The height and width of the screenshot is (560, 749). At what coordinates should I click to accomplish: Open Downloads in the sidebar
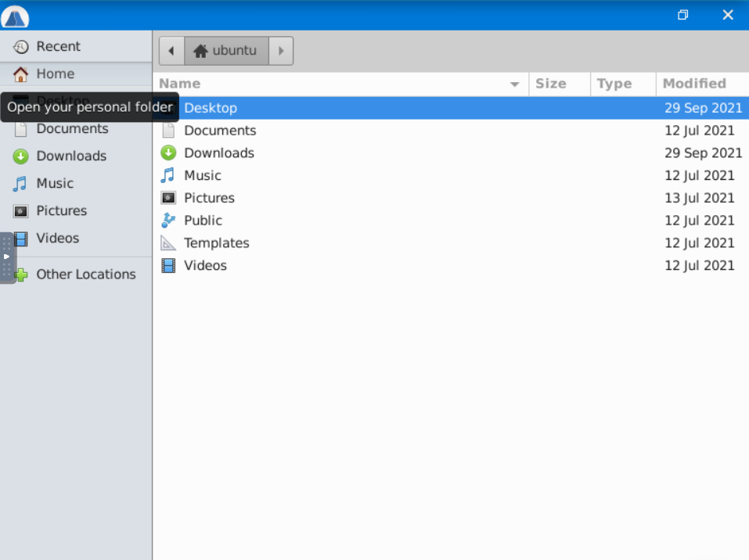click(76, 156)
